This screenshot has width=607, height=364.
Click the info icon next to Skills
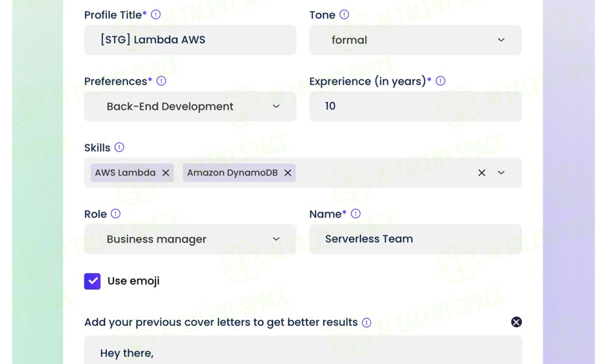point(119,147)
